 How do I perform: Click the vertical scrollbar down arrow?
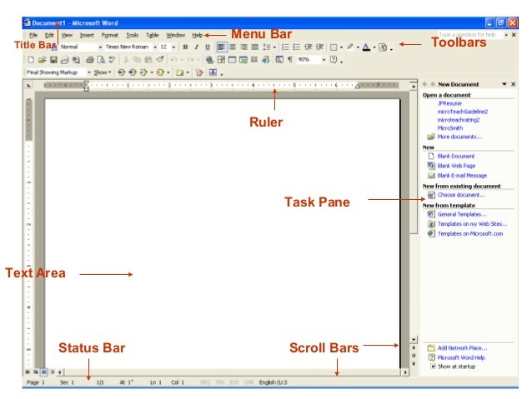tap(414, 339)
